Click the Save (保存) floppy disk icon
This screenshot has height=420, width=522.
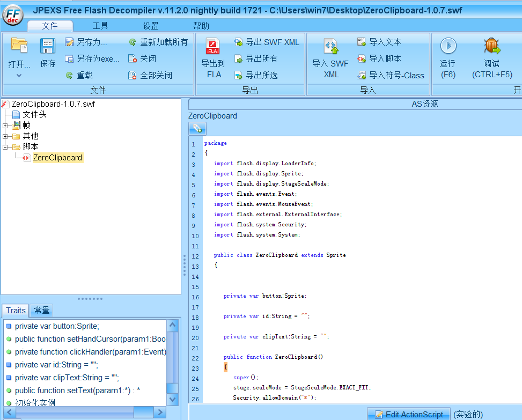48,47
